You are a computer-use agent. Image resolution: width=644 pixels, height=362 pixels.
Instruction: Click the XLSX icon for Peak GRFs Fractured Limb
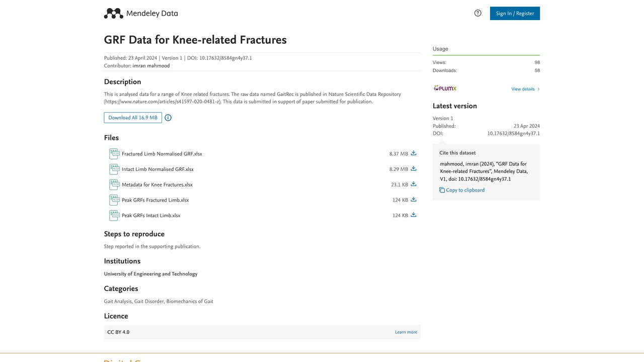pos(114,200)
